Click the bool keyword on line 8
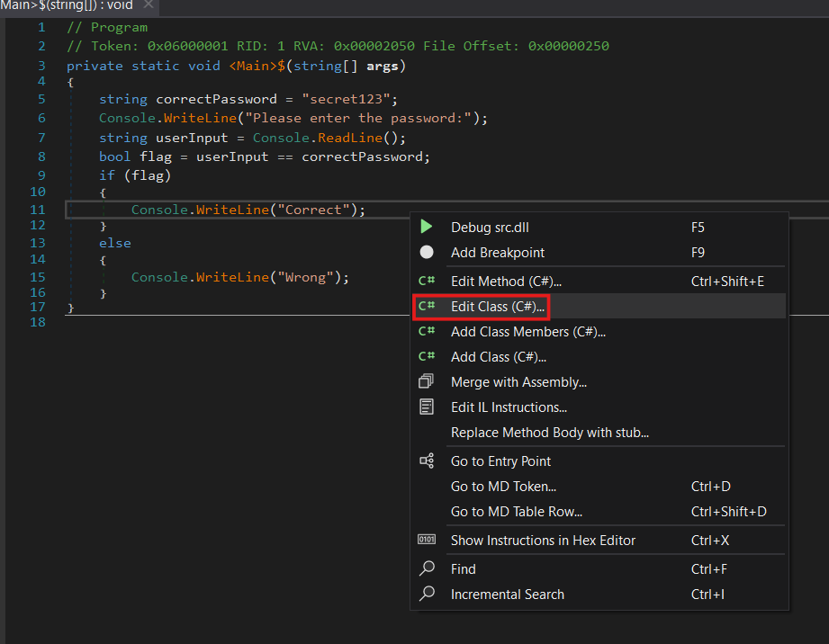 pyautogui.click(x=114, y=157)
